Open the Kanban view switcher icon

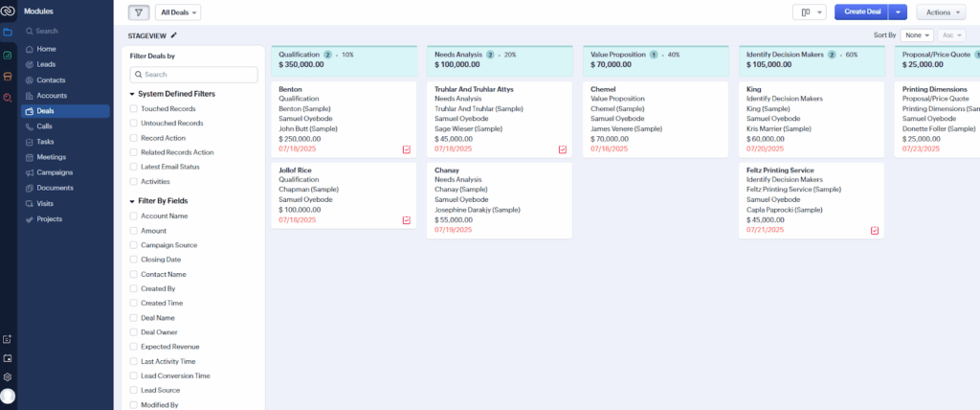tap(809, 12)
